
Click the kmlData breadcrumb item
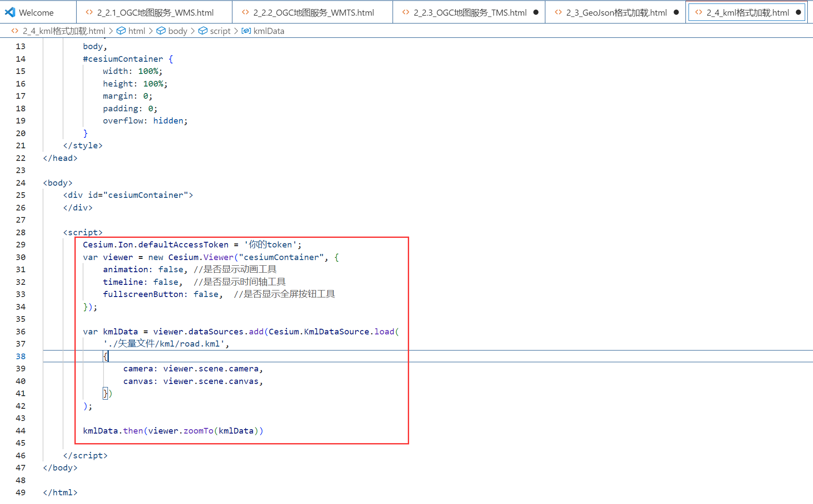point(269,31)
